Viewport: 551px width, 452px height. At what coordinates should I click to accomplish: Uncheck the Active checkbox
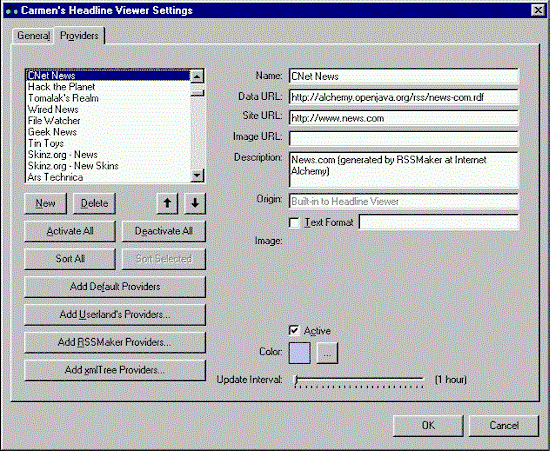coord(294,330)
